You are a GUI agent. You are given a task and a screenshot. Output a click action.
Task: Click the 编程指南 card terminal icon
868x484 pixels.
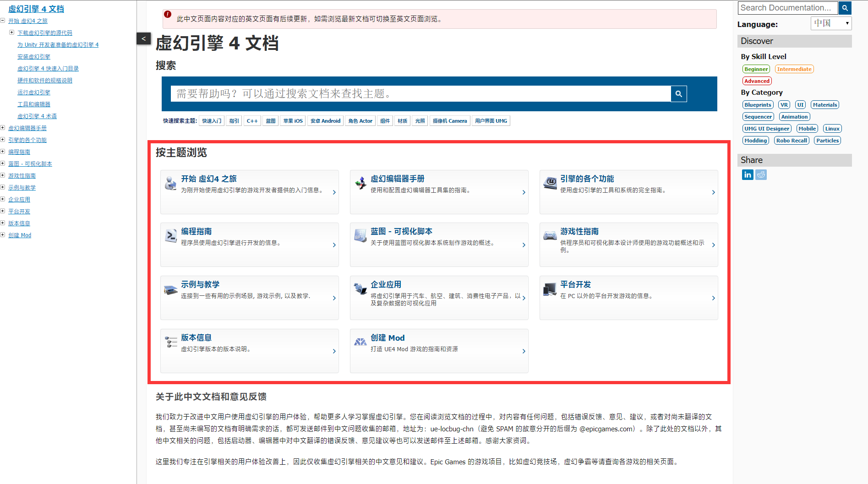pyautogui.click(x=171, y=235)
